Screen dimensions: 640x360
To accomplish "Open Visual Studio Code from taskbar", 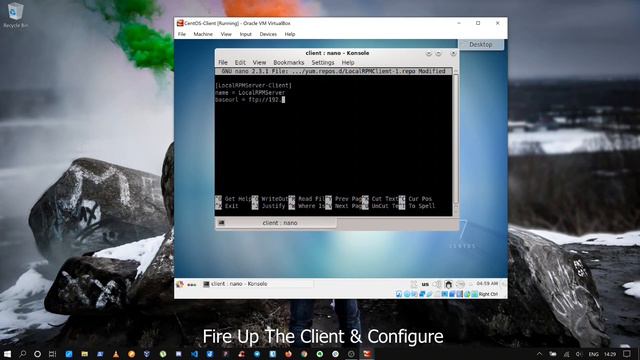I will click(194, 354).
